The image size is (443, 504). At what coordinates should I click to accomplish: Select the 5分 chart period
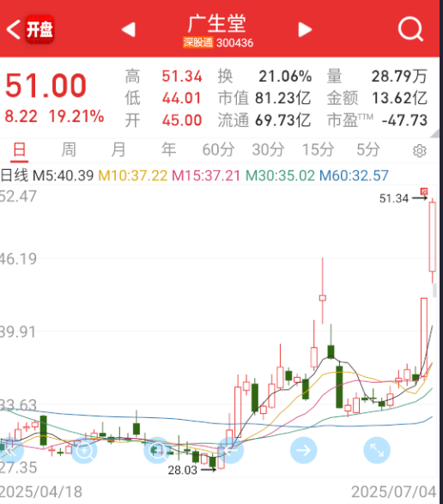(x=368, y=149)
